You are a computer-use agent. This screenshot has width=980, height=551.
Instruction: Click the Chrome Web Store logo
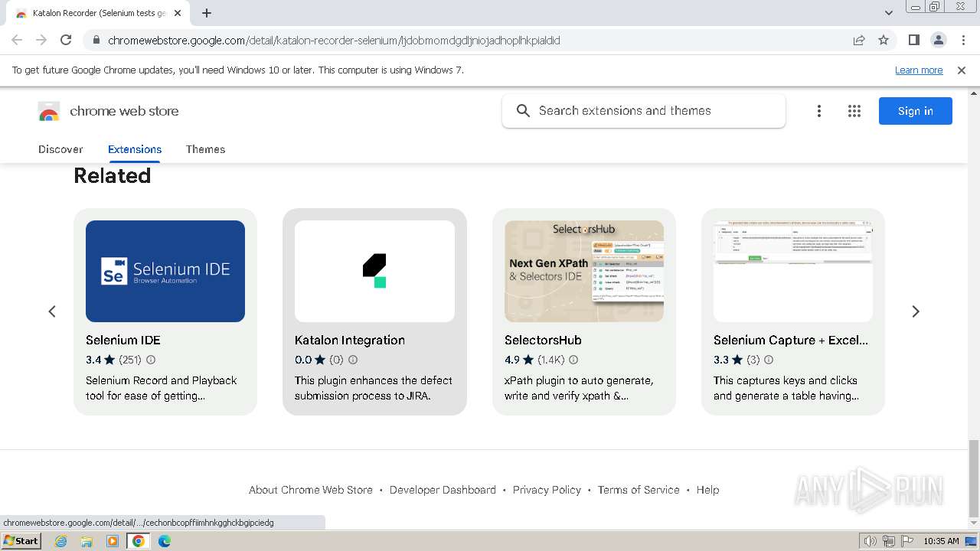(x=49, y=111)
